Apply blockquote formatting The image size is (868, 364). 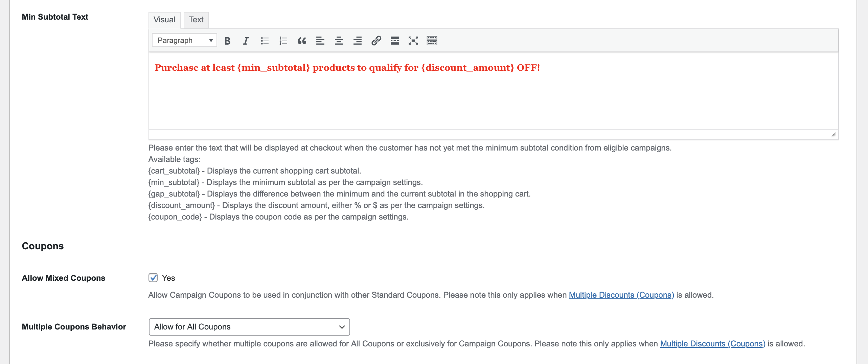[x=302, y=41]
